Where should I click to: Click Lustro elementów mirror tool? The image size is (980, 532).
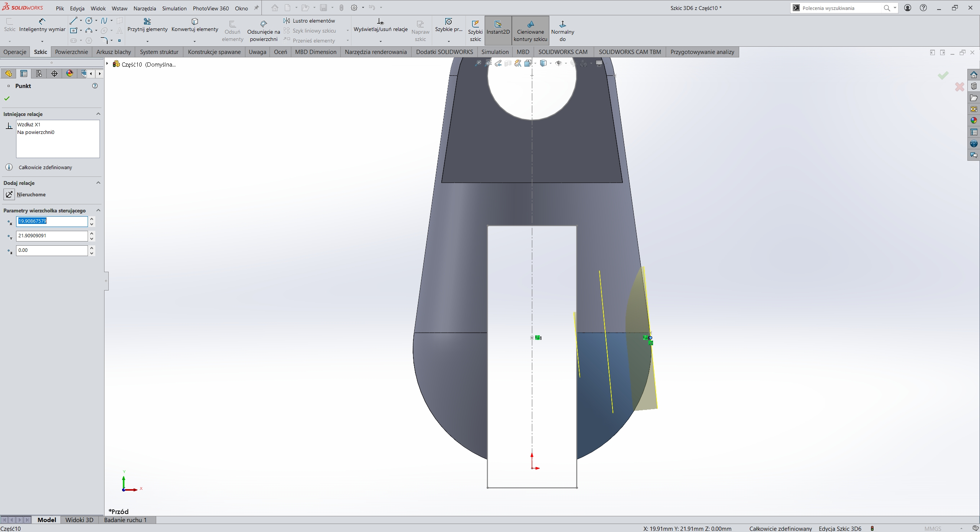click(x=309, y=21)
